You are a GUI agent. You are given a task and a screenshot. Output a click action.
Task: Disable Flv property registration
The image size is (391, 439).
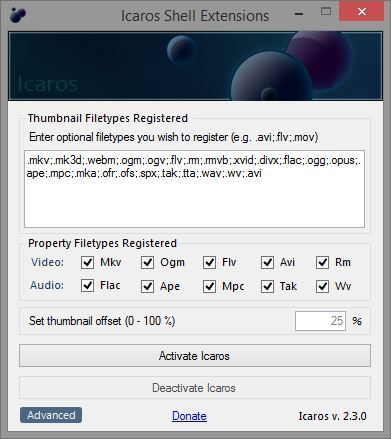(x=209, y=263)
